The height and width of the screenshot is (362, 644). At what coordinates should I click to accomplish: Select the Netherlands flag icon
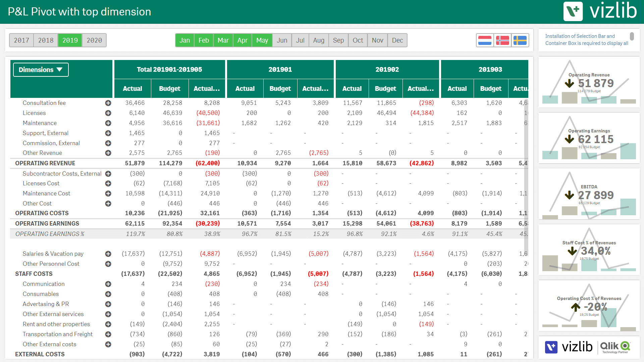[485, 40]
